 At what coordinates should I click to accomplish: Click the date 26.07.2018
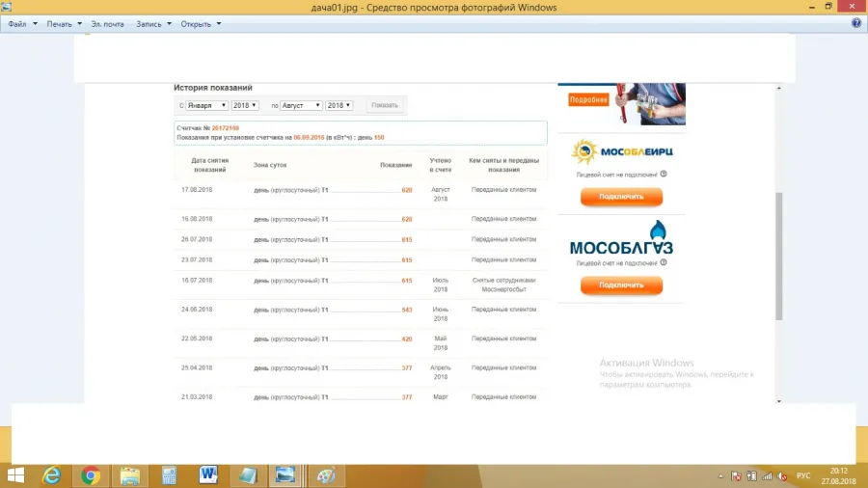click(197, 239)
